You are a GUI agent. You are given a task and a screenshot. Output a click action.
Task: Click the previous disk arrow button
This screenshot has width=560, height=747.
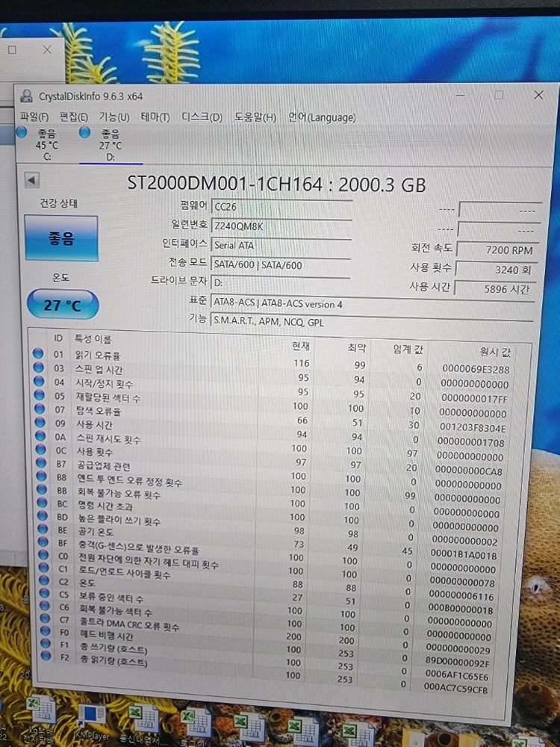(x=31, y=180)
